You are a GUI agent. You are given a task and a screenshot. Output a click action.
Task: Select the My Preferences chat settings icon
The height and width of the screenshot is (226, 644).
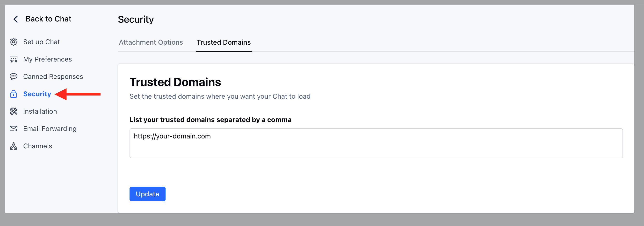[14, 59]
